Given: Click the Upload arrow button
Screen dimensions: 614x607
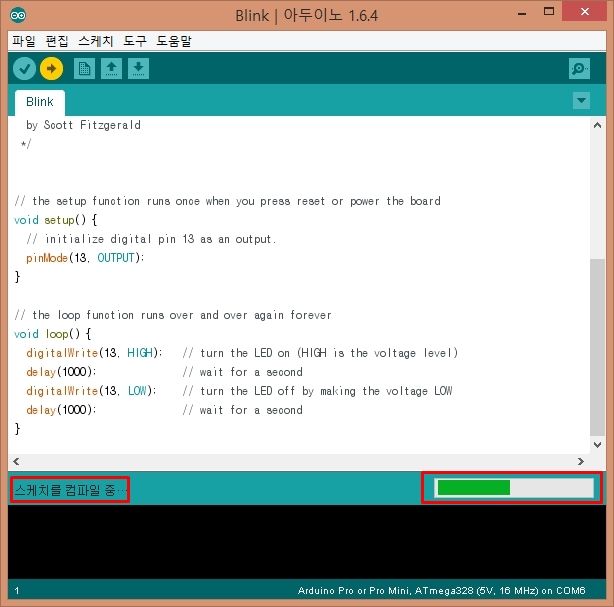Looking at the screenshot, I should [51, 69].
